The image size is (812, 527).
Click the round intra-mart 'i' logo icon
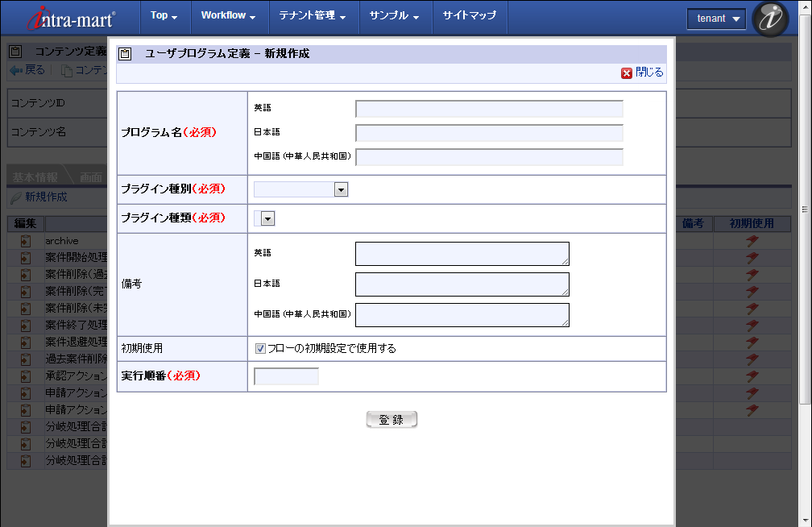click(770, 19)
